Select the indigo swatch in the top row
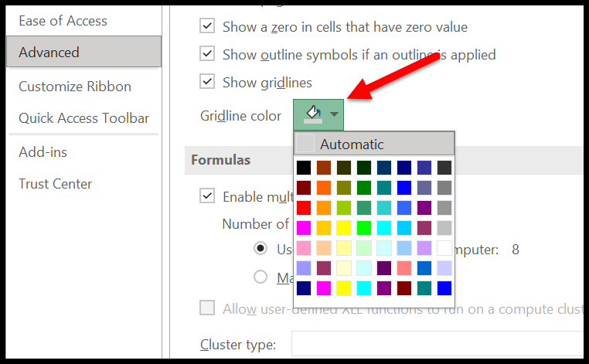 (x=424, y=168)
